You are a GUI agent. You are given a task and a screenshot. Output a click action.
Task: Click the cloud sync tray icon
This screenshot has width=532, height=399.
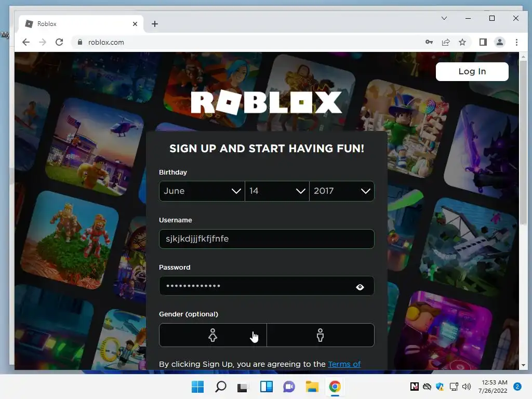point(427,387)
